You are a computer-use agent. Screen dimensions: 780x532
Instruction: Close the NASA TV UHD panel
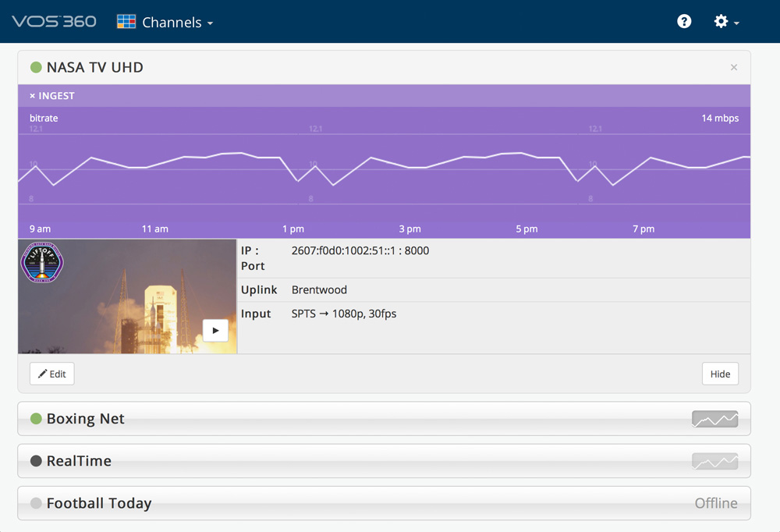[734, 67]
